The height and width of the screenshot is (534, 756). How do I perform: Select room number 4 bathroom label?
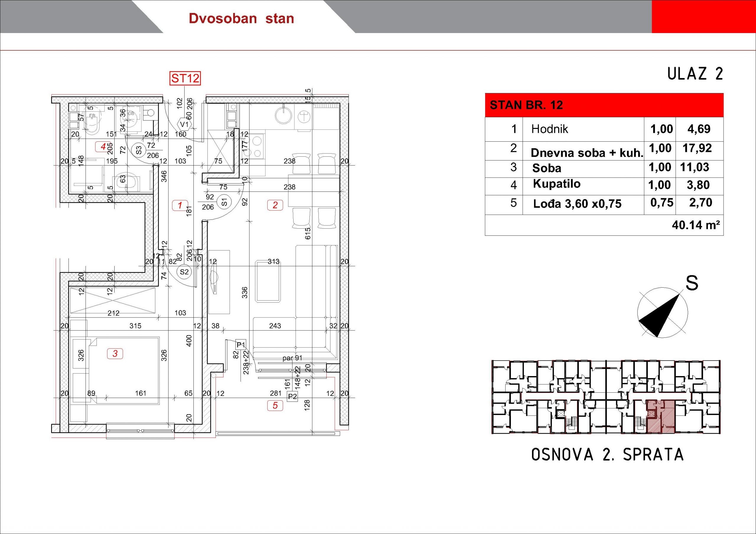tap(103, 147)
